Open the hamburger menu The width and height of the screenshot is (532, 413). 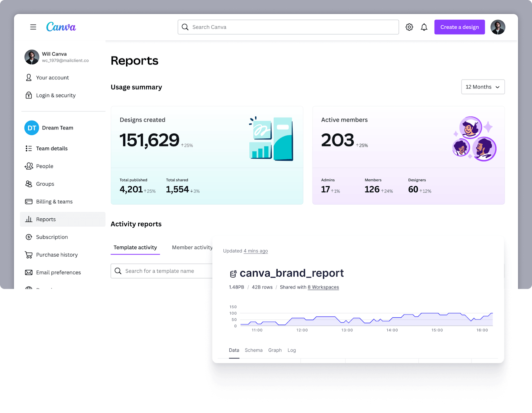click(33, 27)
